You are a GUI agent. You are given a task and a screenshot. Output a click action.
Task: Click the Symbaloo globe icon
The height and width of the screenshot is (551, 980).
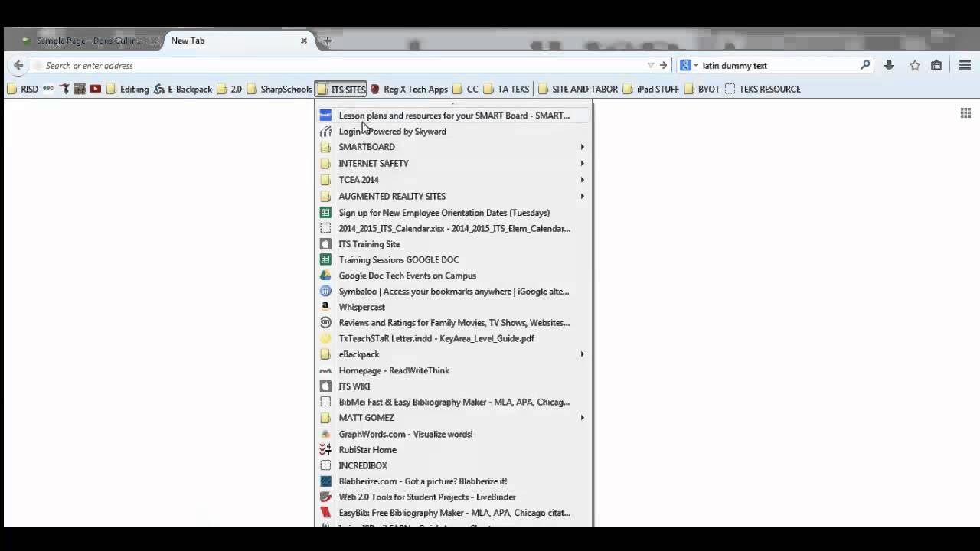[x=325, y=291]
